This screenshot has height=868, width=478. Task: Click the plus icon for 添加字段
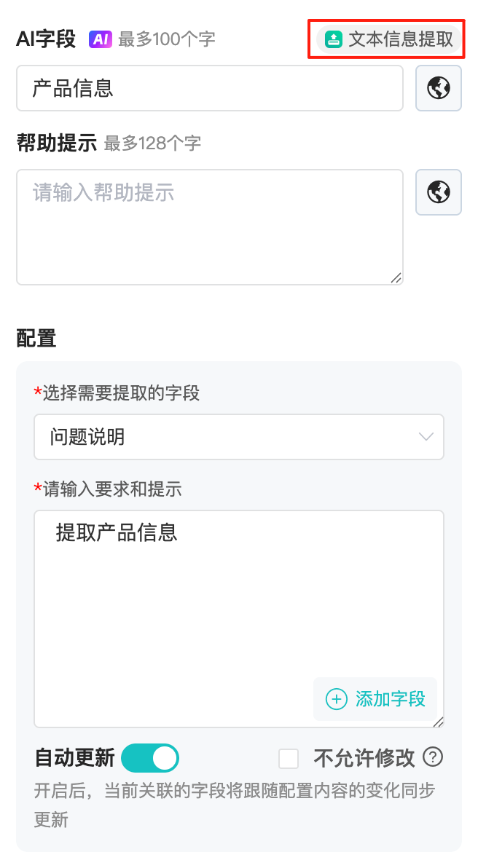pos(336,699)
